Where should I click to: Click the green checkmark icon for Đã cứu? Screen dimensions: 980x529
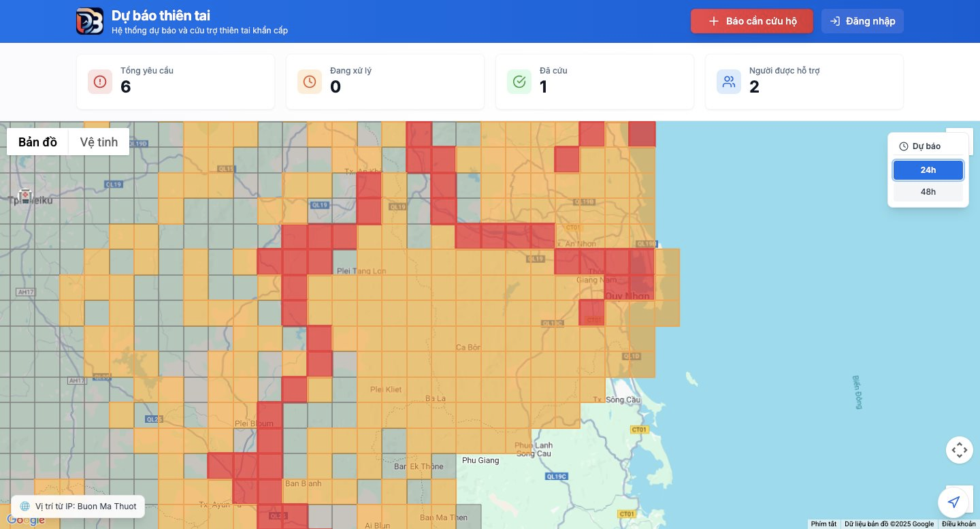pos(519,82)
